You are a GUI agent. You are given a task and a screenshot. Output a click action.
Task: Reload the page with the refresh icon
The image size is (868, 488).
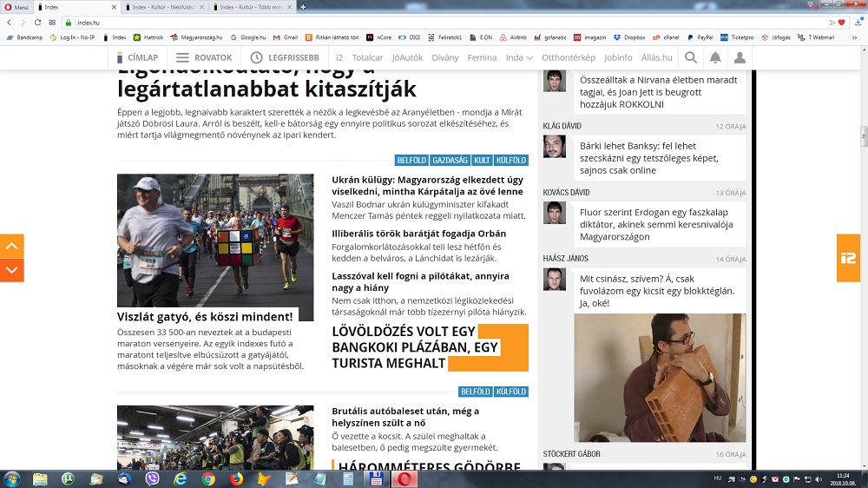tap(37, 23)
